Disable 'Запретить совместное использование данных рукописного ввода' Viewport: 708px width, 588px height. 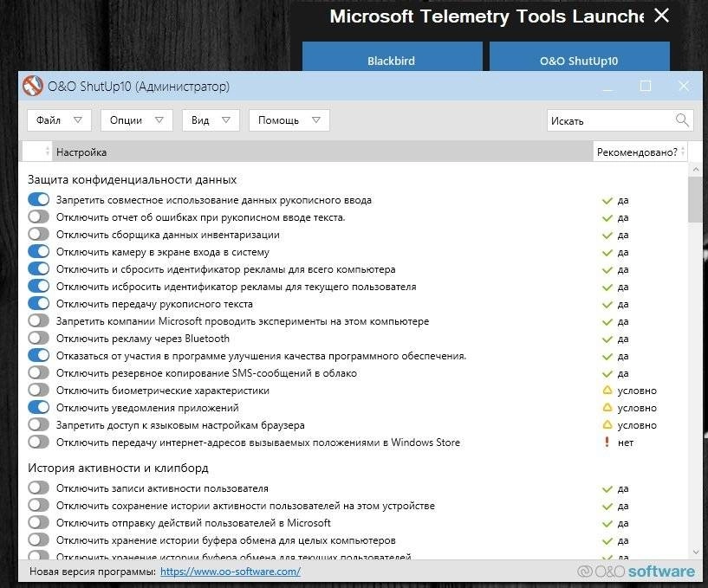point(38,199)
